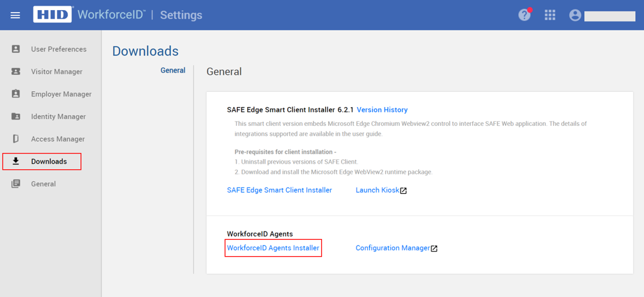Click the user account profile icon
The height and width of the screenshot is (297, 644).
coord(575,15)
